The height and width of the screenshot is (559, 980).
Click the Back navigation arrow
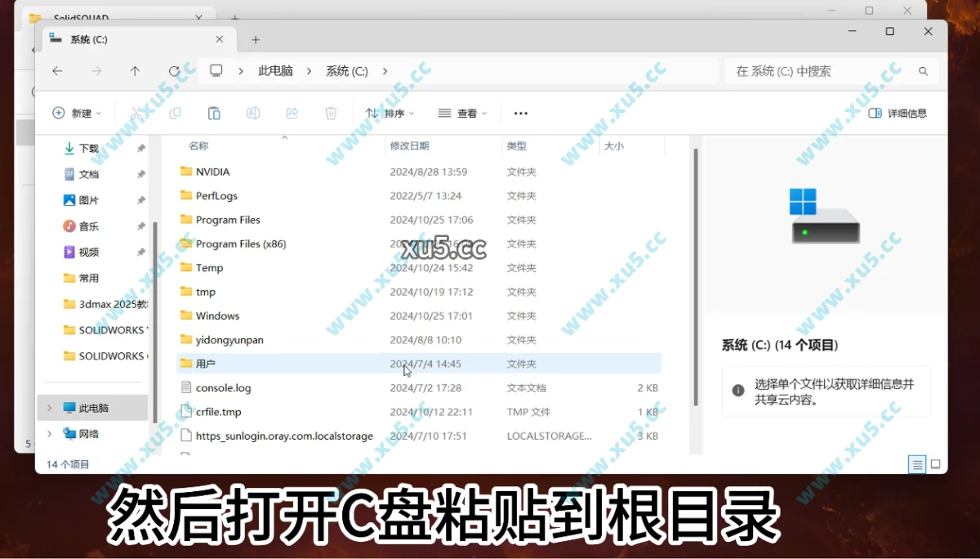(x=57, y=71)
